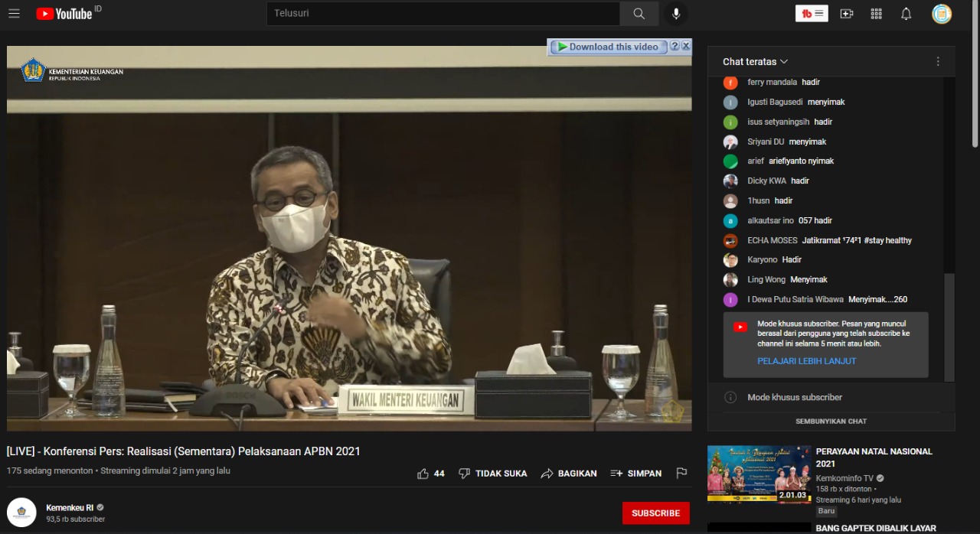Open the BANG GAPTEK DIBALIK LAYAR video
The image size is (980, 534).
tap(876, 528)
